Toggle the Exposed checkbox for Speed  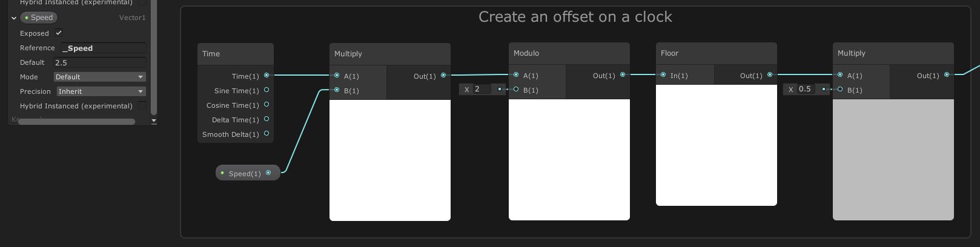pyautogui.click(x=59, y=33)
